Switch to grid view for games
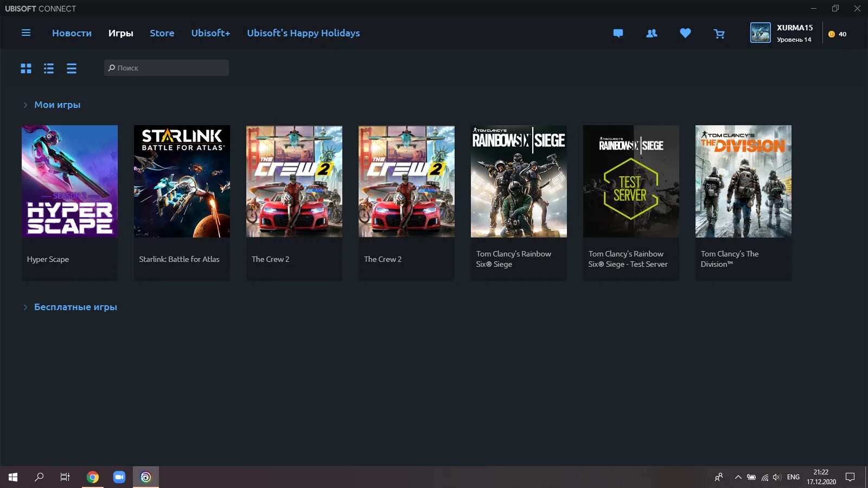Image resolution: width=868 pixels, height=488 pixels. click(x=26, y=68)
